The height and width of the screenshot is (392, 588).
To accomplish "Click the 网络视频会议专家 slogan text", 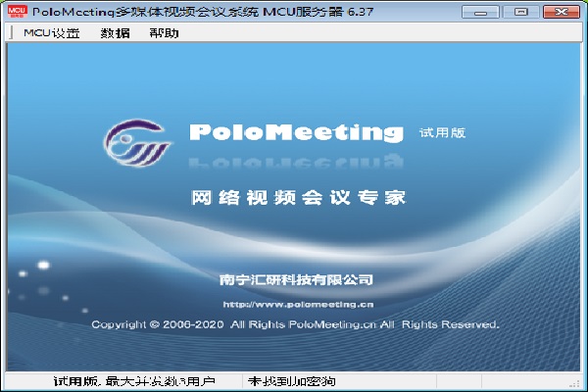I will pos(297,199).
